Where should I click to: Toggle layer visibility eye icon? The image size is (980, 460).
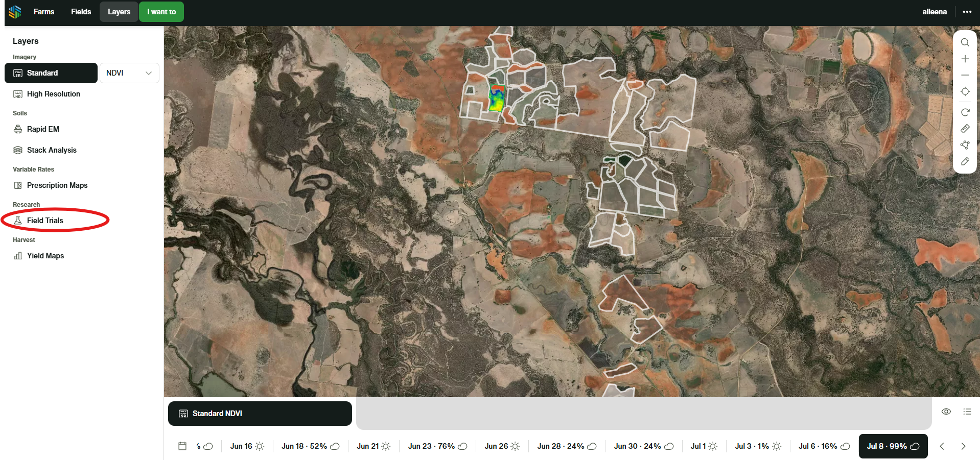point(946,411)
